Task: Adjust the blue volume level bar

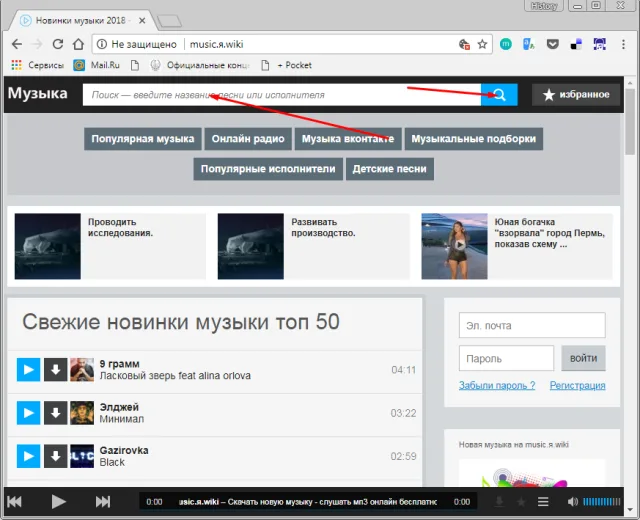Action: 602,502
